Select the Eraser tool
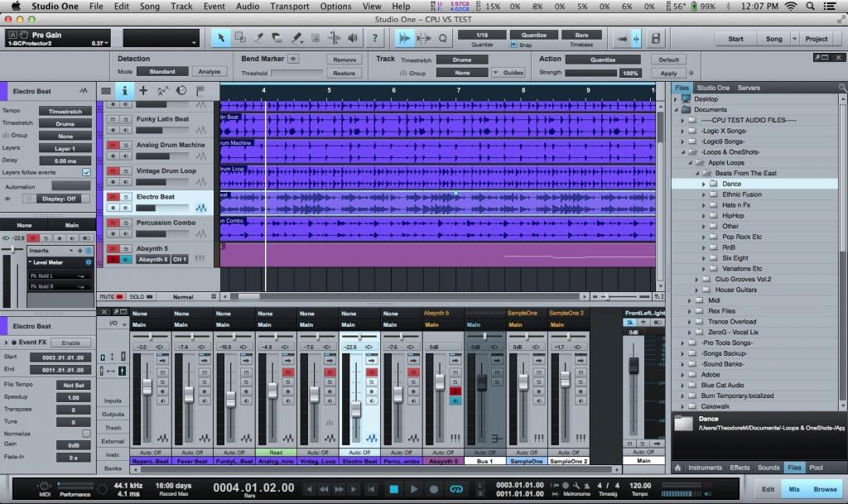This screenshot has width=848, height=504. (277, 38)
